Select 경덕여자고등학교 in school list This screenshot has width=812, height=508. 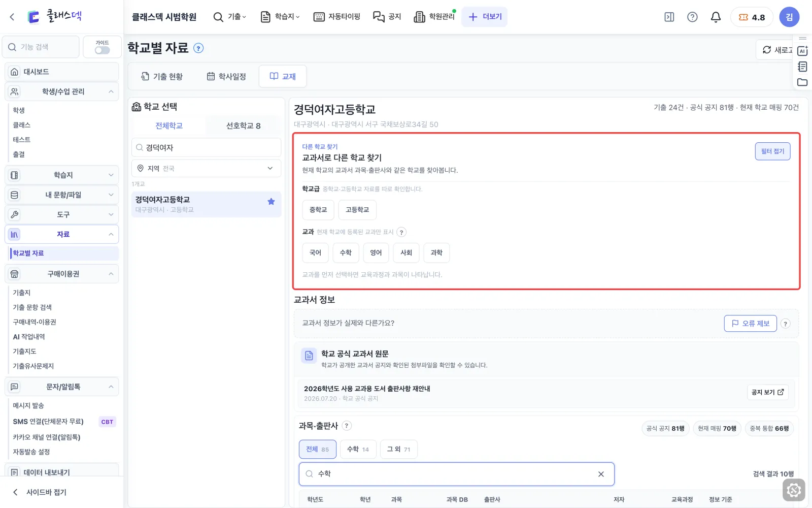pyautogui.click(x=206, y=204)
